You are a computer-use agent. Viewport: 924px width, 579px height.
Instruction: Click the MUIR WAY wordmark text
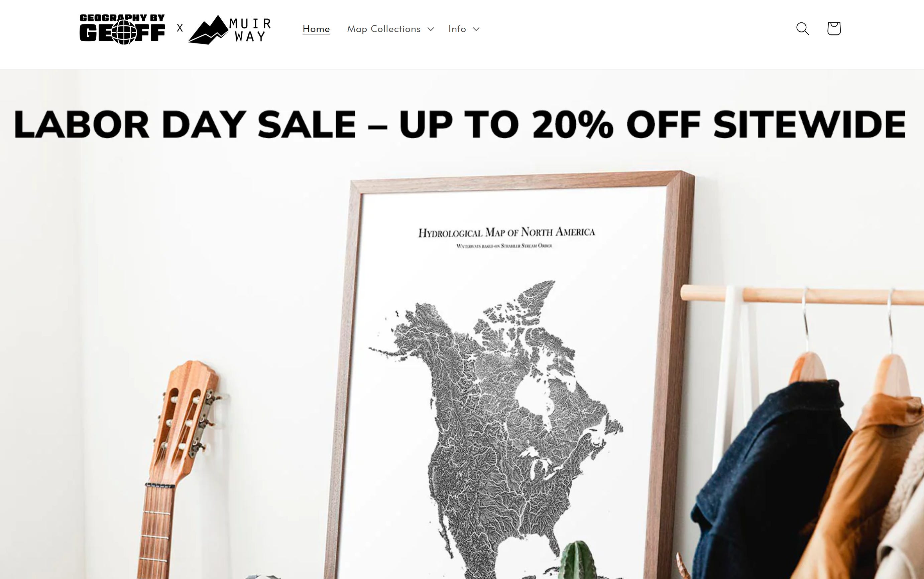click(x=250, y=30)
